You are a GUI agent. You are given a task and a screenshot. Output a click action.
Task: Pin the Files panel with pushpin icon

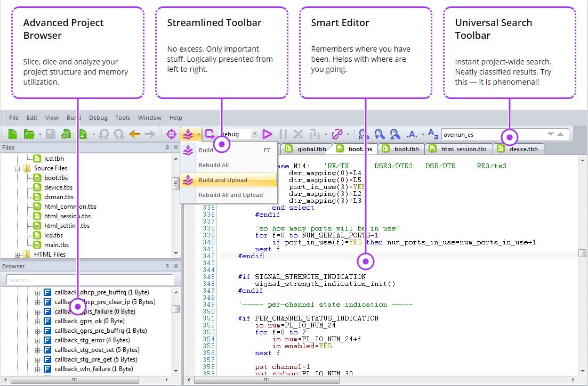pos(167,147)
